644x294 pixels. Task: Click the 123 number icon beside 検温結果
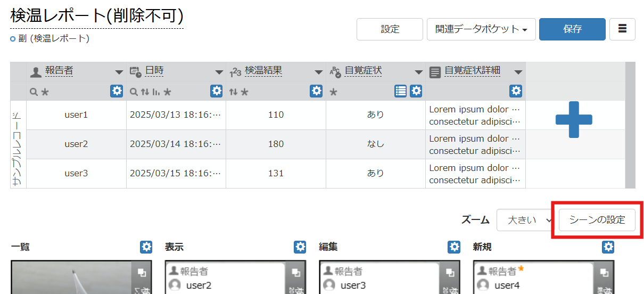tap(235, 72)
